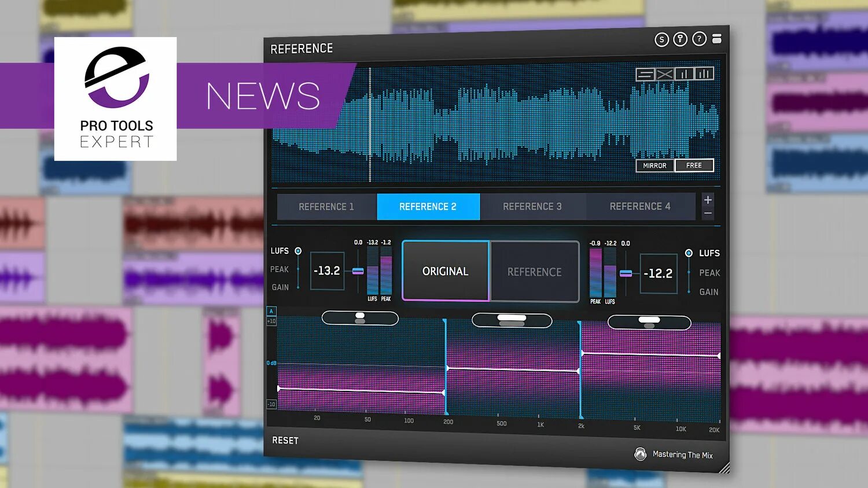Select the crossed X waveform view icon
The width and height of the screenshot is (868, 488).
pyautogui.click(x=665, y=74)
